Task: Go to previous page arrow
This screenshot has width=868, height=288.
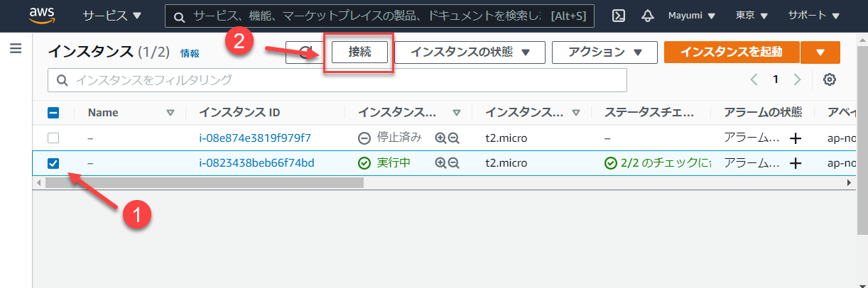Action: (x=754, y=79)
